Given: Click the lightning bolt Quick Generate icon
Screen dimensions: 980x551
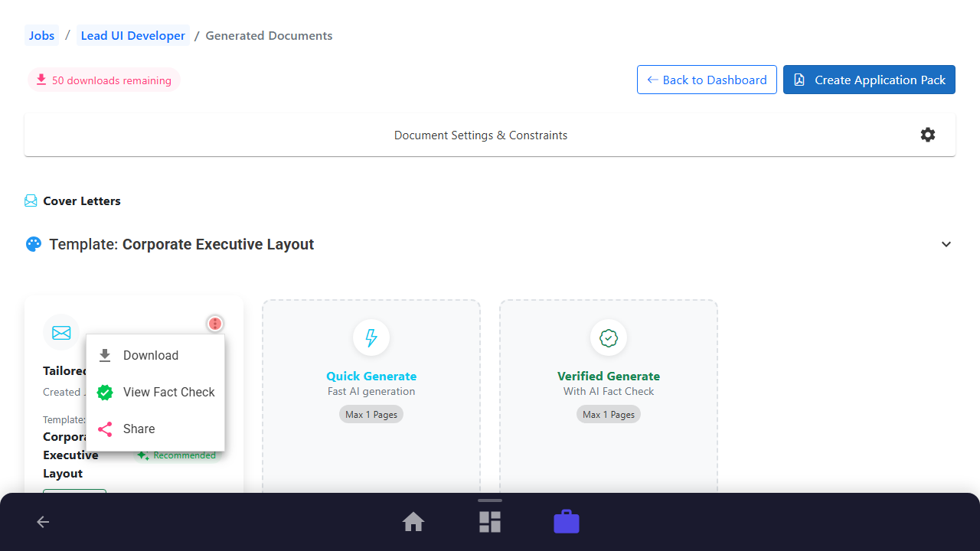Looking at the screenshot, I should coord(371,337).
